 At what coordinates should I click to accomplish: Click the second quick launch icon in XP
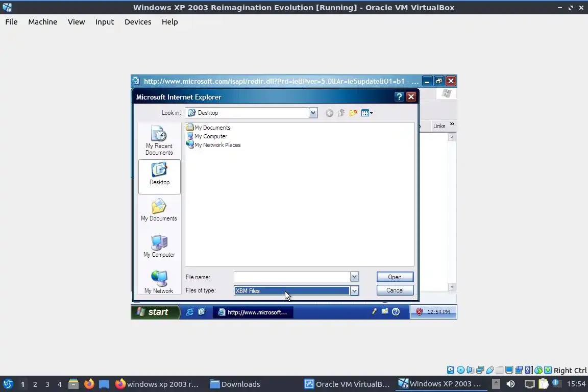click(202, 312)
